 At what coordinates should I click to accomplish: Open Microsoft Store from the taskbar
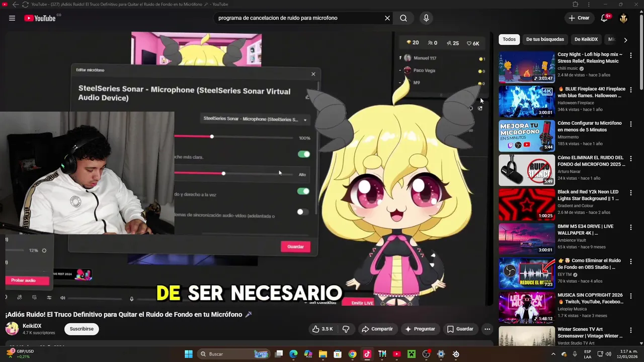[338, 354]
